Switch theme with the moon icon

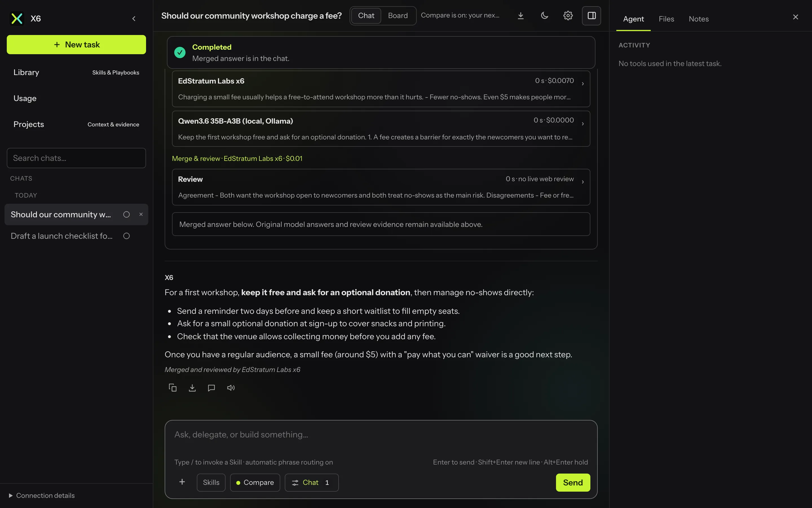[x=545, y=16]
